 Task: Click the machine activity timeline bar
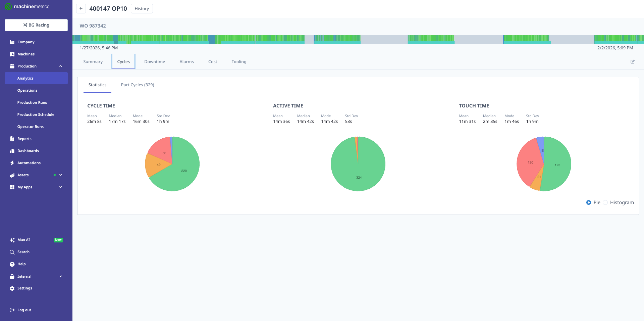335,39
